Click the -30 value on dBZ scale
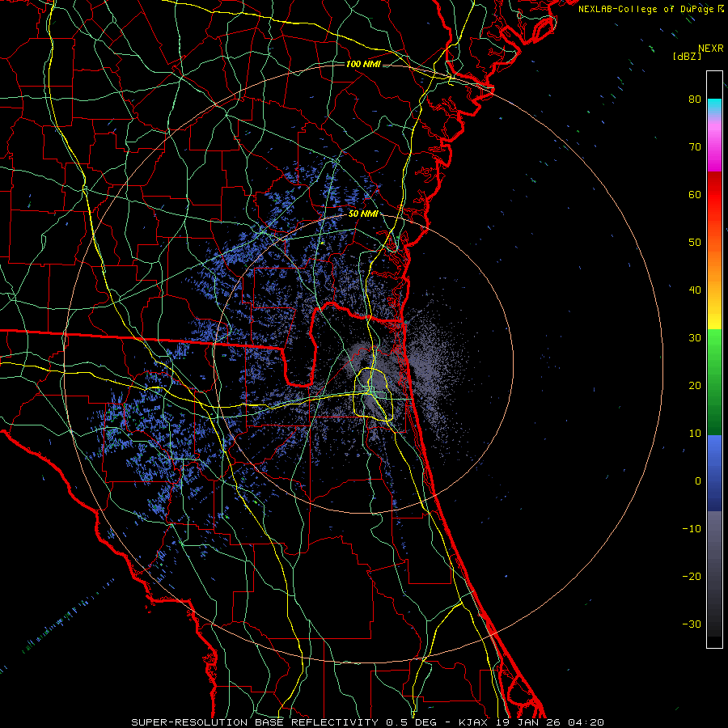728x728 pixels. [x=692, y=624]
